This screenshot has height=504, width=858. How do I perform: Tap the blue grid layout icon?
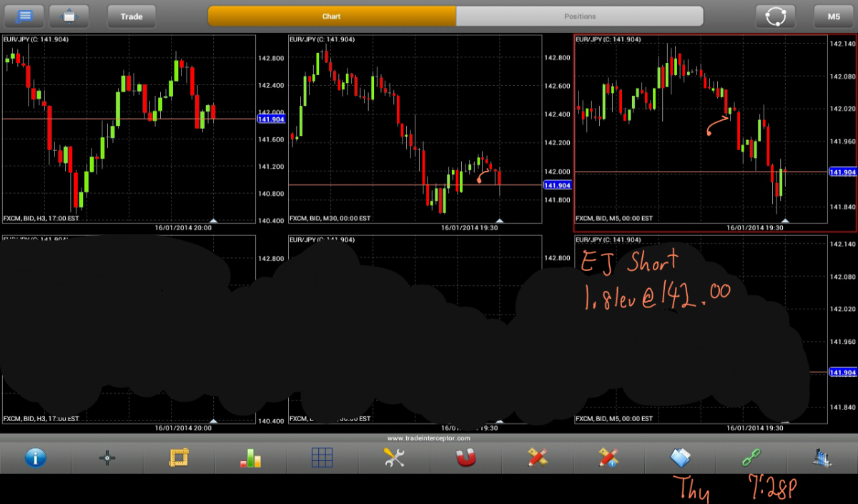tap(322, 458)
